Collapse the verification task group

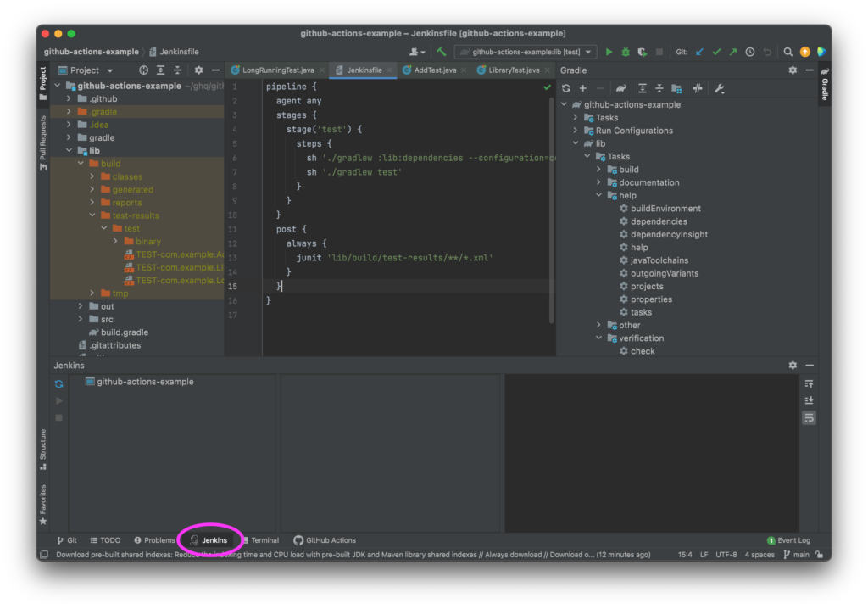coord(599,338)
